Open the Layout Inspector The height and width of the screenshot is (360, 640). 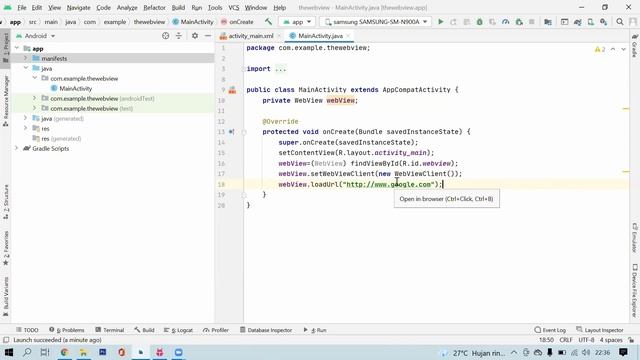600,330
